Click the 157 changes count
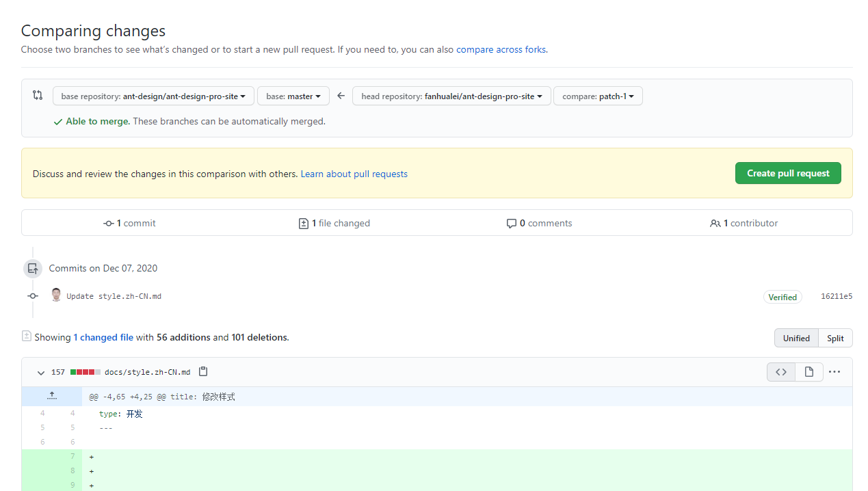 pos(58,372)
